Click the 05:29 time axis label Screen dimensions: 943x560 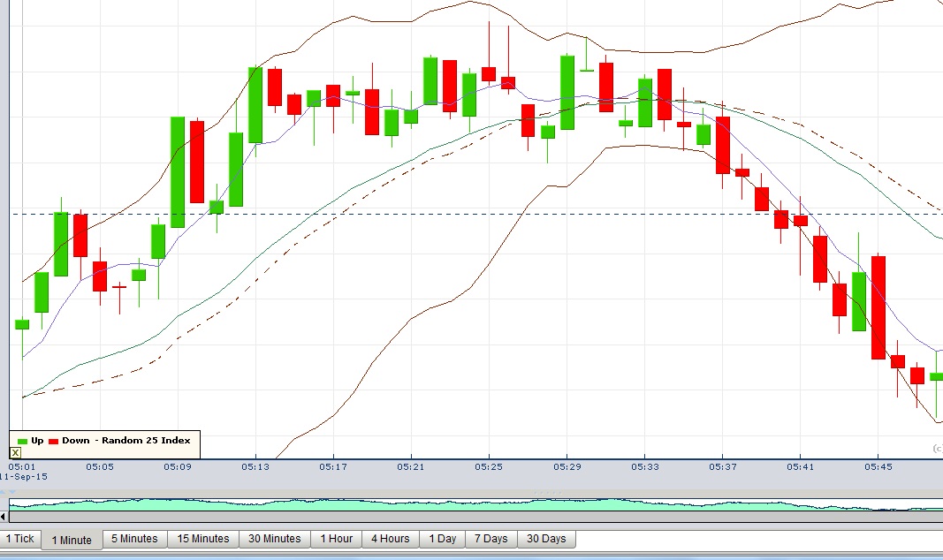(567, 466)
